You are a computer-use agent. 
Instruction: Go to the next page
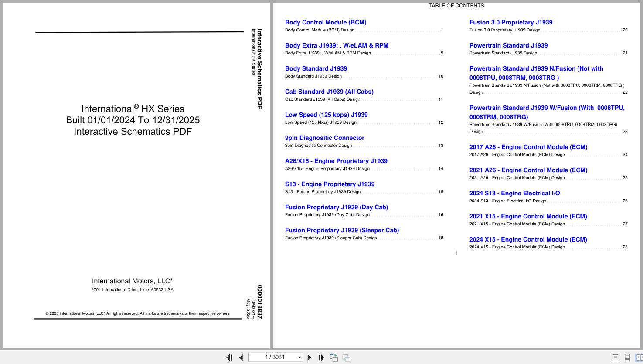coord(310,357)
